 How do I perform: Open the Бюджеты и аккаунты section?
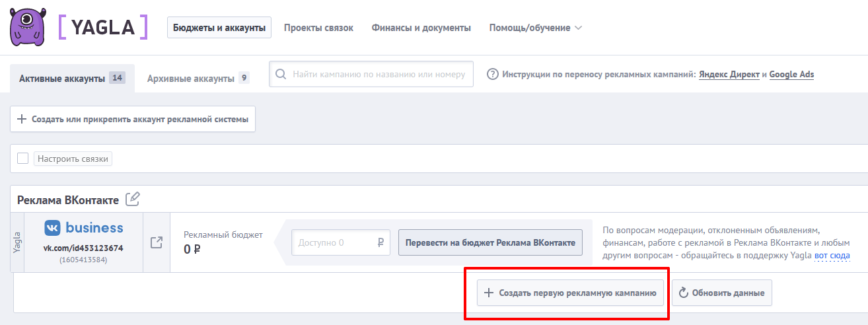coord(219,28)
